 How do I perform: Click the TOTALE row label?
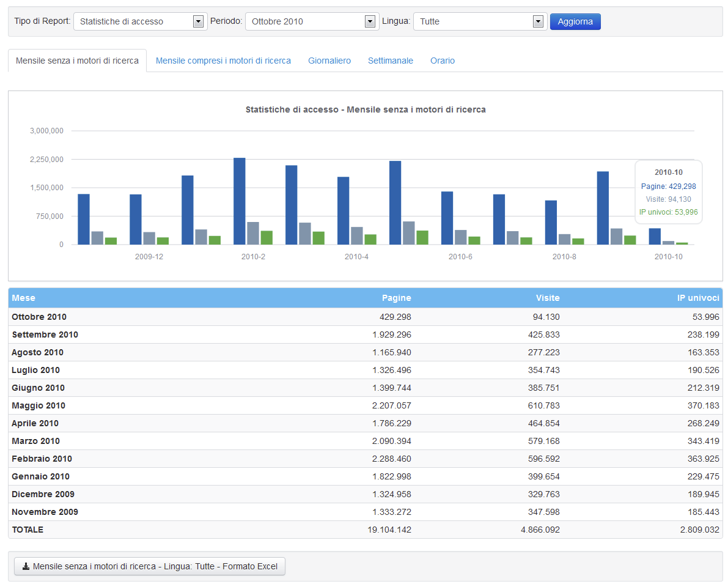pyautogui.click(x=28, y=530)
